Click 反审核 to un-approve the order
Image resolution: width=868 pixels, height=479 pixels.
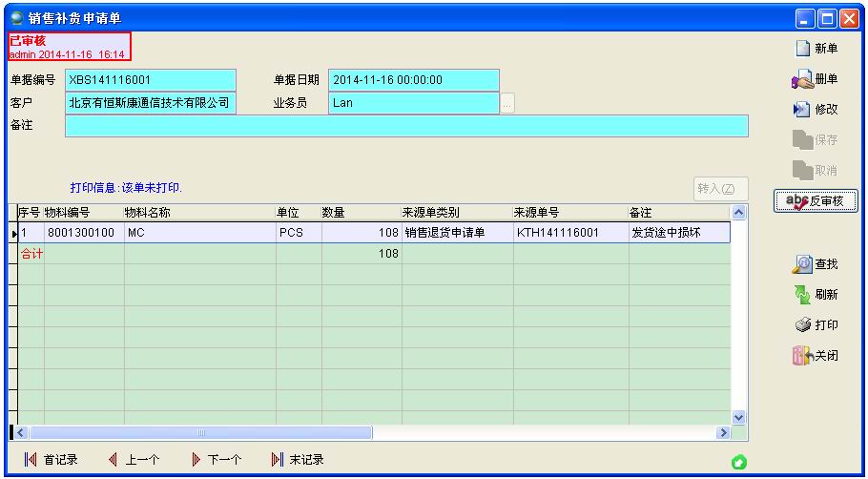pyautogui.click(x=815, y=201)
